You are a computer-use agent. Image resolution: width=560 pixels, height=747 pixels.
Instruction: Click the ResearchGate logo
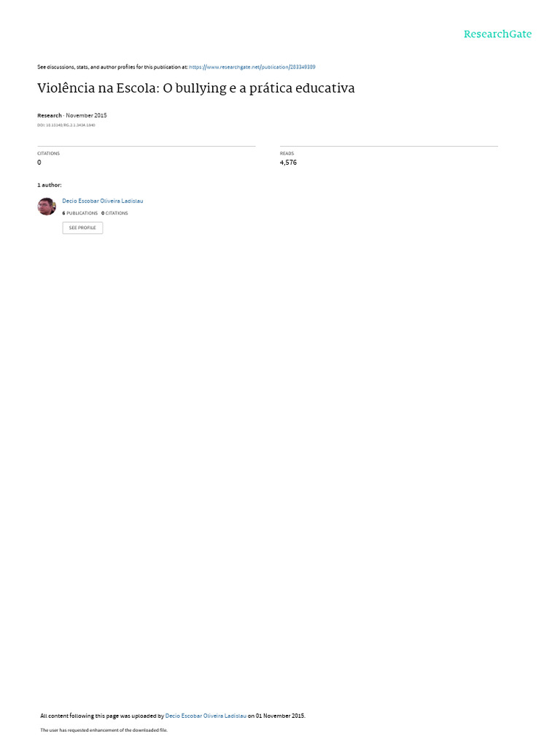point(497,34)
